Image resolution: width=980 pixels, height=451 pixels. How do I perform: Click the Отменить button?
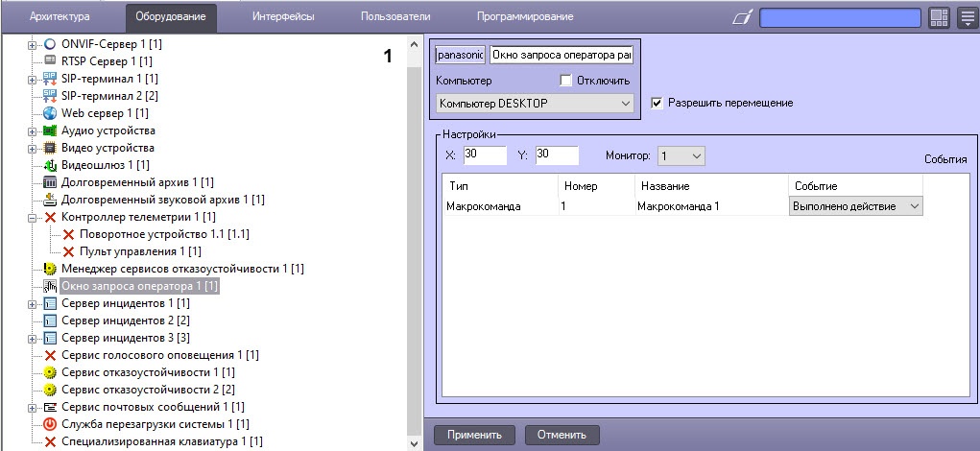pos(562,435)
